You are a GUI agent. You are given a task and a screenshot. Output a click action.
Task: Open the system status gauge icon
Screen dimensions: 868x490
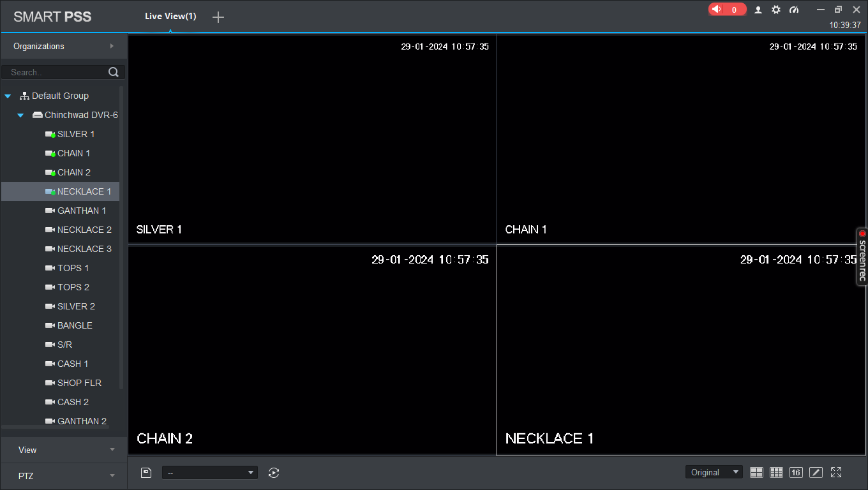794,10
